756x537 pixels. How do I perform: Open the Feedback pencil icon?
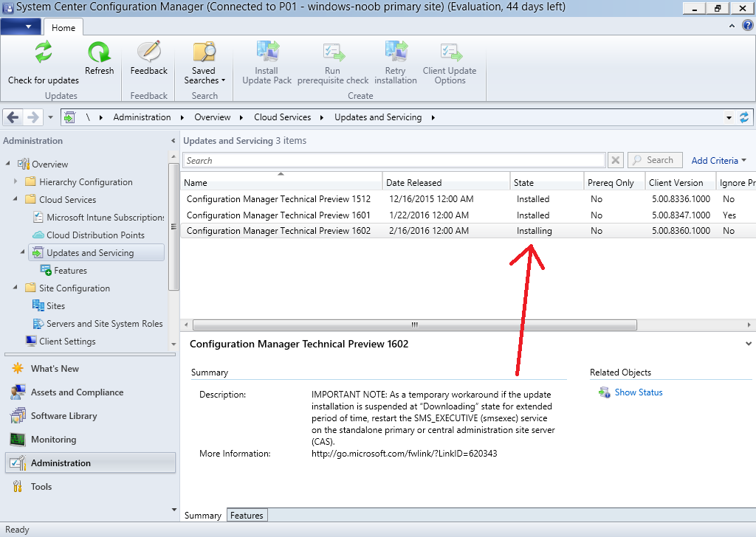tap(149, 52)
